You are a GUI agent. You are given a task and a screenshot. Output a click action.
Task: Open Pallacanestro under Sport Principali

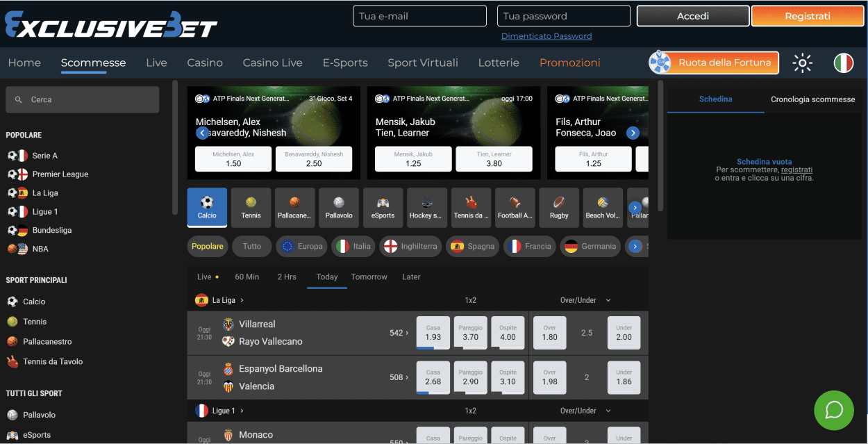tap(47, 342)
